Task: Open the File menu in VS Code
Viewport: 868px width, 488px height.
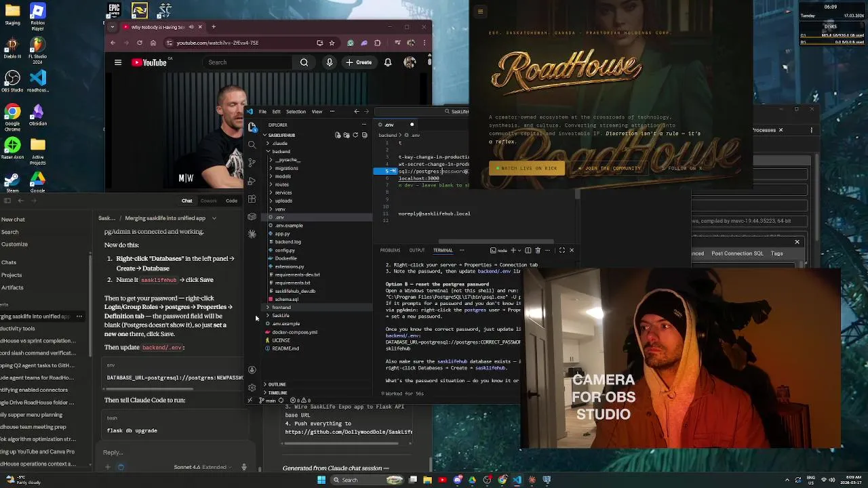Action: [x=262, y=112]
